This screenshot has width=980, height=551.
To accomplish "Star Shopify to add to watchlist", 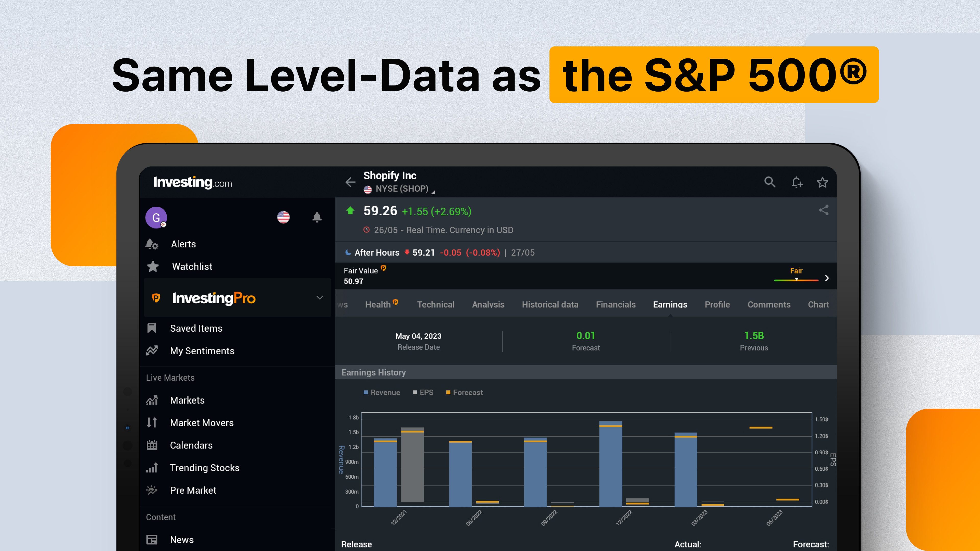I will click(822, 182).
